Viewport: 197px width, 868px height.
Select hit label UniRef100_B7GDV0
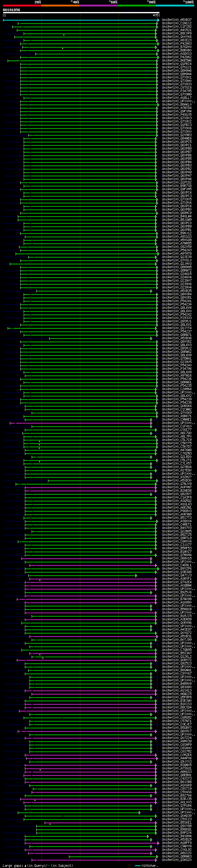[177, 47]
